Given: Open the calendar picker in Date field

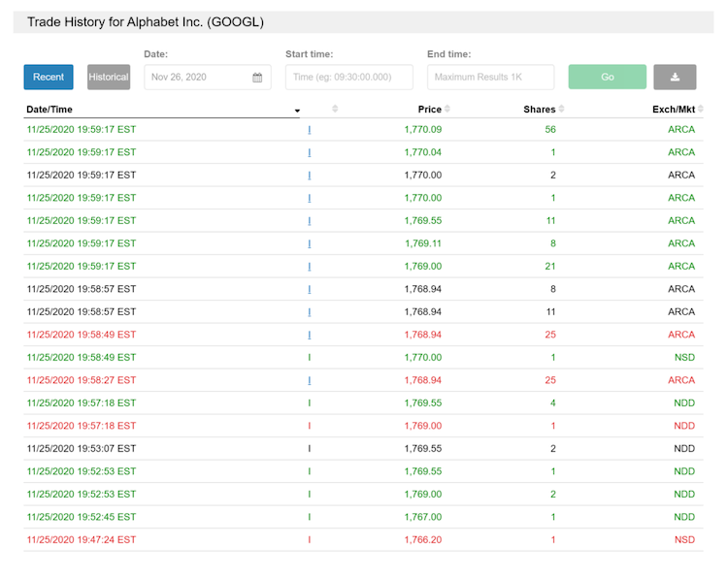Looking at the screenshot, I should (x=257, y=78).
